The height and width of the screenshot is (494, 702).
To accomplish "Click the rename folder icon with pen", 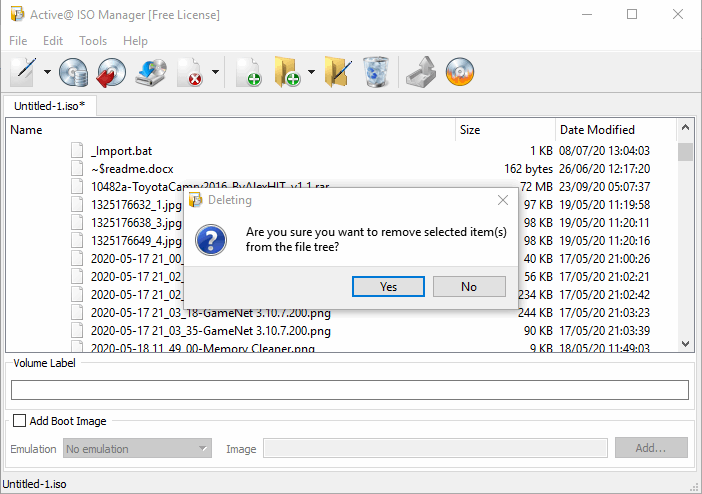I will (338, 72).
